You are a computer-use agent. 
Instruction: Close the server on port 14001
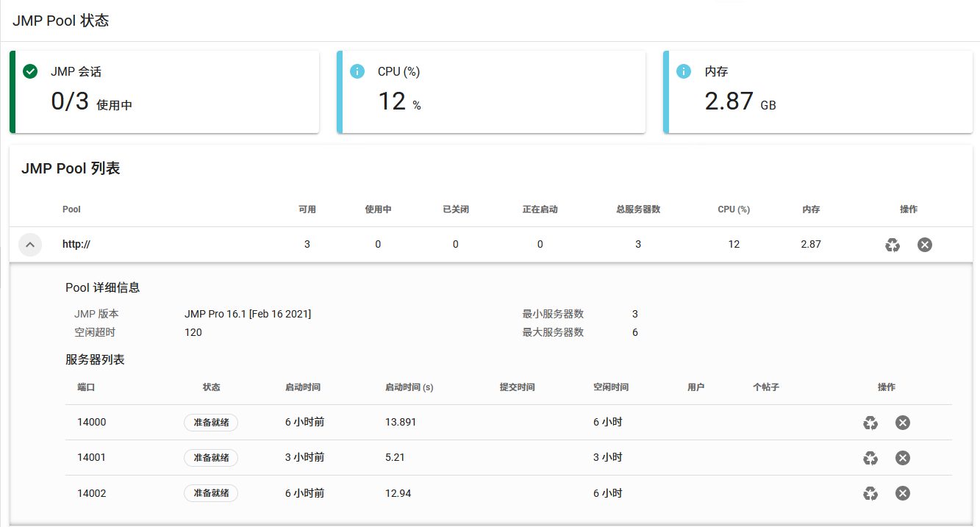[903, 458]
